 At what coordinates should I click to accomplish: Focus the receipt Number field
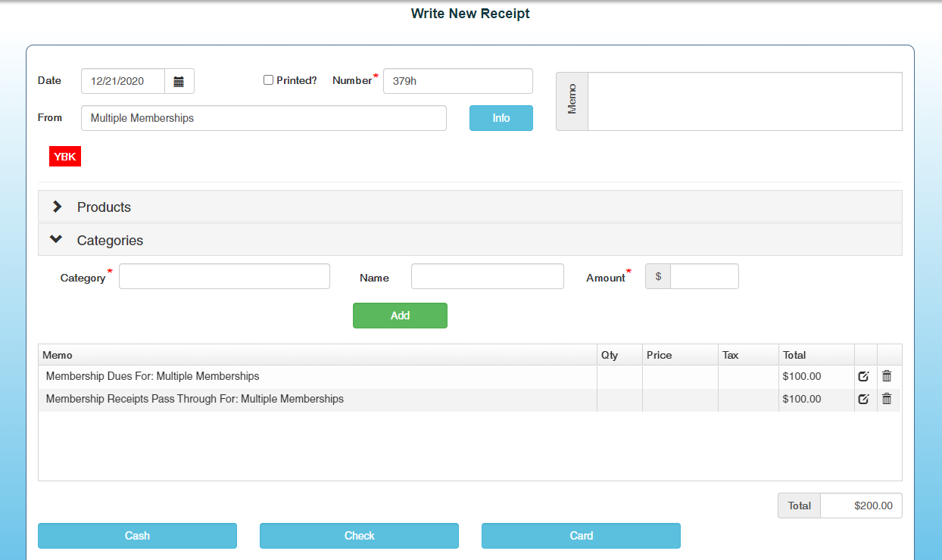pos(457,81)
